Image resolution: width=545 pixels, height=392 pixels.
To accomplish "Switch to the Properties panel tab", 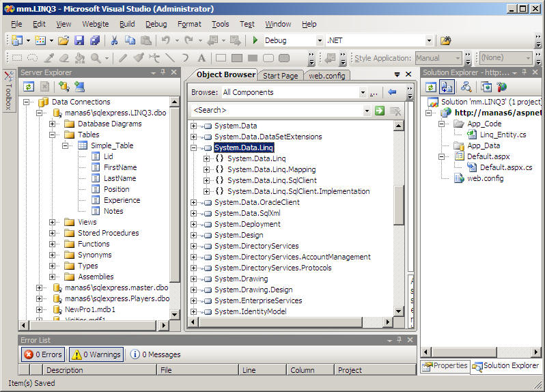I will tap(445, 365).
